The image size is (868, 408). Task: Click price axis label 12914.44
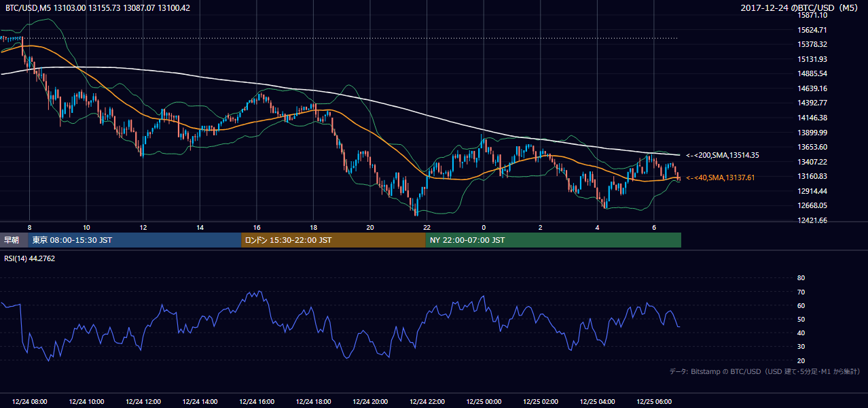point(812,191)
